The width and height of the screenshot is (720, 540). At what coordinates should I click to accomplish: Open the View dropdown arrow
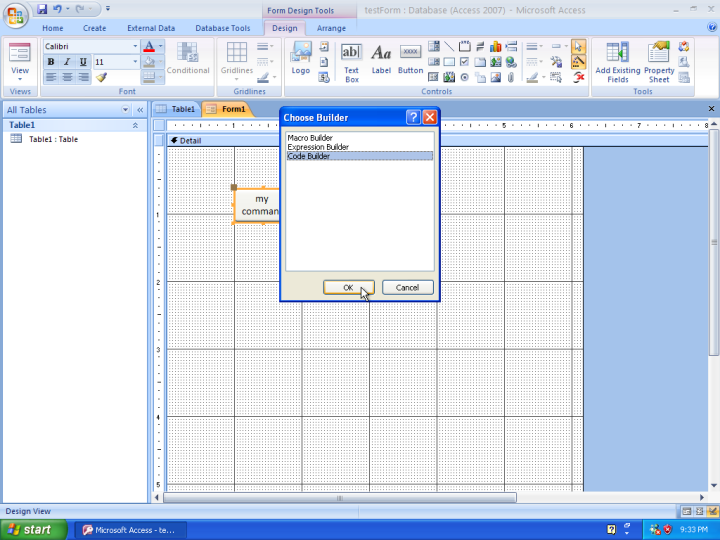[20, 79]
